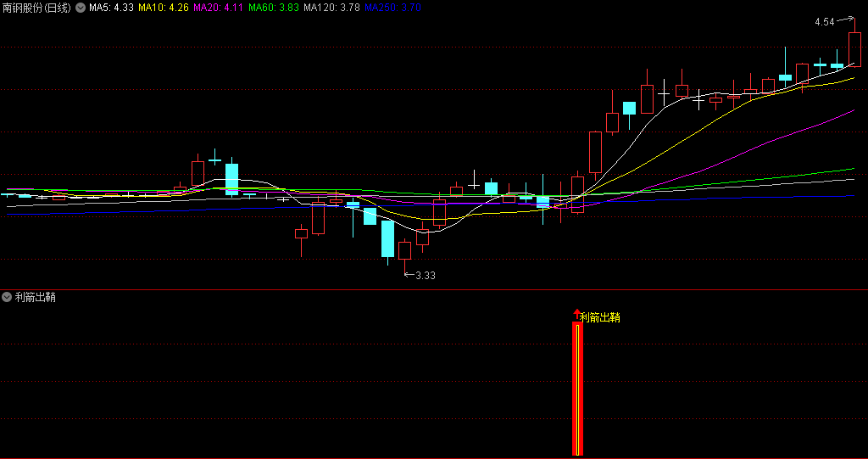Click the red up-arrow above signal bar
868x459 pixels.
[577, 314]
